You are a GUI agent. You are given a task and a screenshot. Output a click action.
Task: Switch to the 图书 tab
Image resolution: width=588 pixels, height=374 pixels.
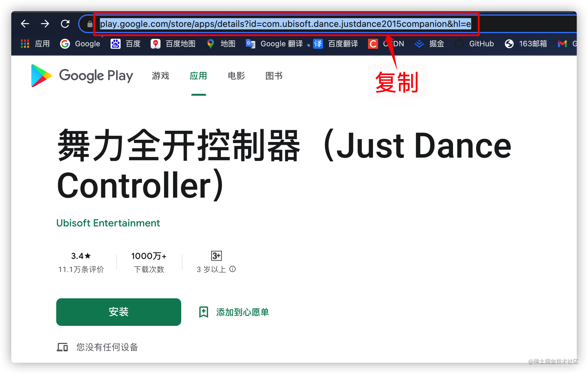[274, 76]
